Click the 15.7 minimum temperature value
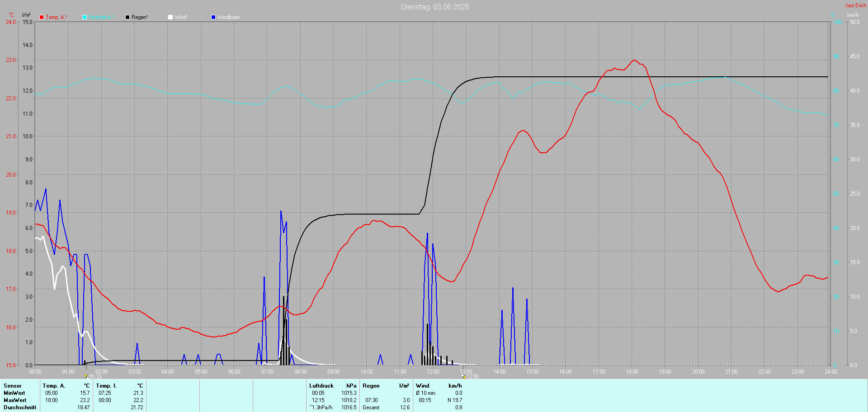 85,393
